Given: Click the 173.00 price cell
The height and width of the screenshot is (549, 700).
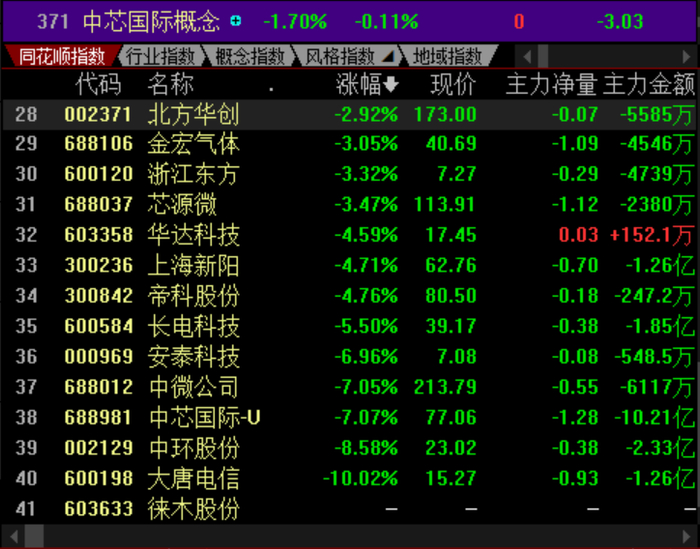Looking at the screenshot, I should point(445,114).
